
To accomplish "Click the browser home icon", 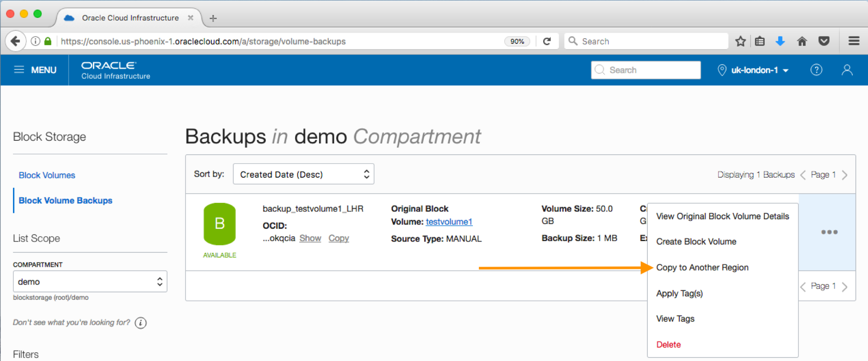I will pos(802,41).
